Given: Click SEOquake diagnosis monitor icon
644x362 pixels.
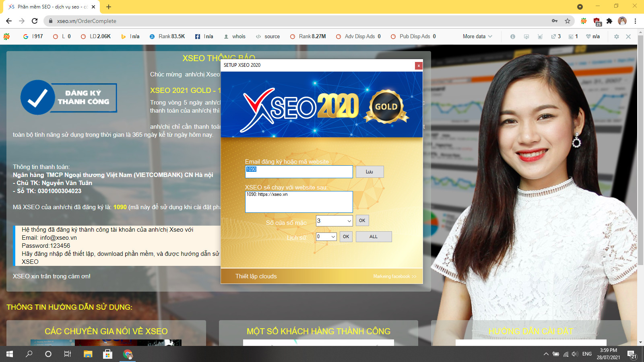Looking at the screenshot, I should pos(526,37).
